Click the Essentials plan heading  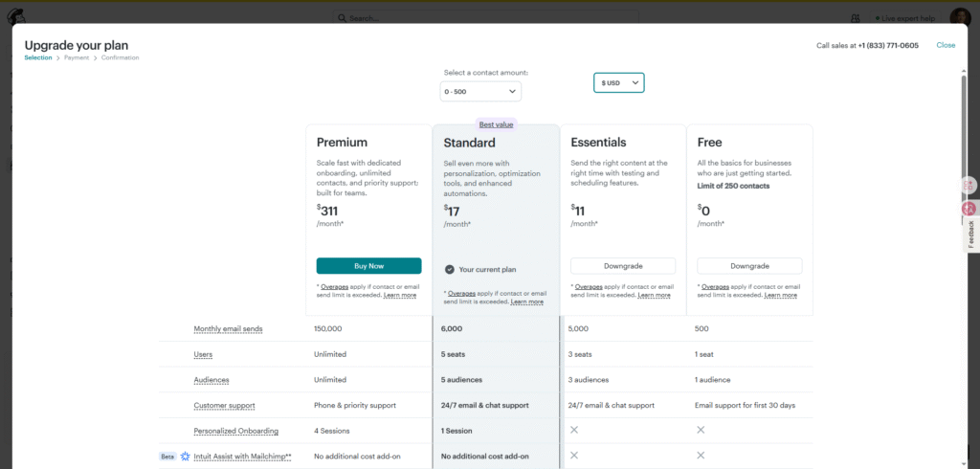click(x=598, y=143)
